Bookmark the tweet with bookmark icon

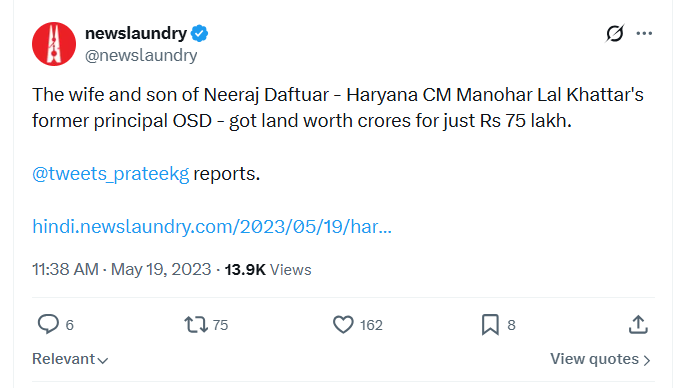[490, 325]
